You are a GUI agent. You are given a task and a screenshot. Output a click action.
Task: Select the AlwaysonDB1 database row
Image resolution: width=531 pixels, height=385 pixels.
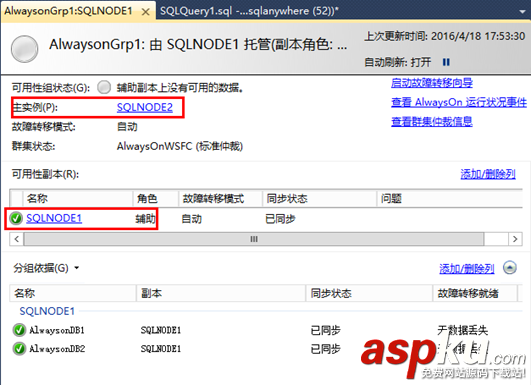266,330
